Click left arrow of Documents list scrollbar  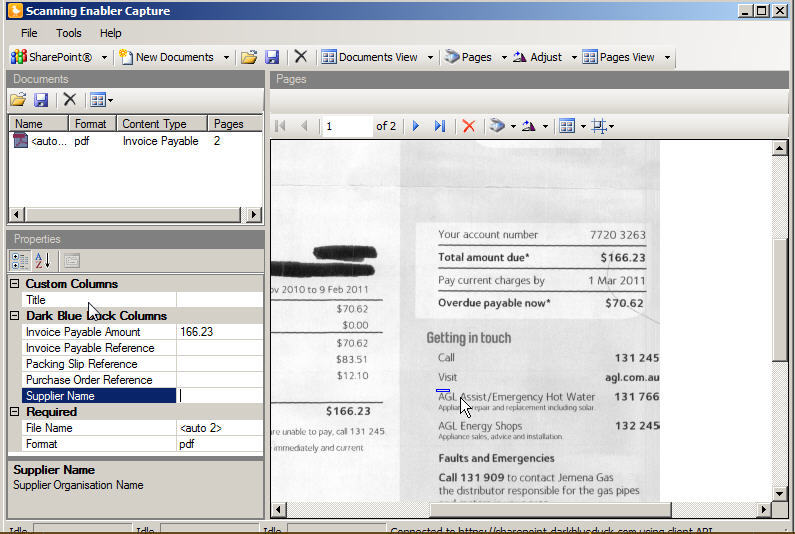tap(17, 215)
